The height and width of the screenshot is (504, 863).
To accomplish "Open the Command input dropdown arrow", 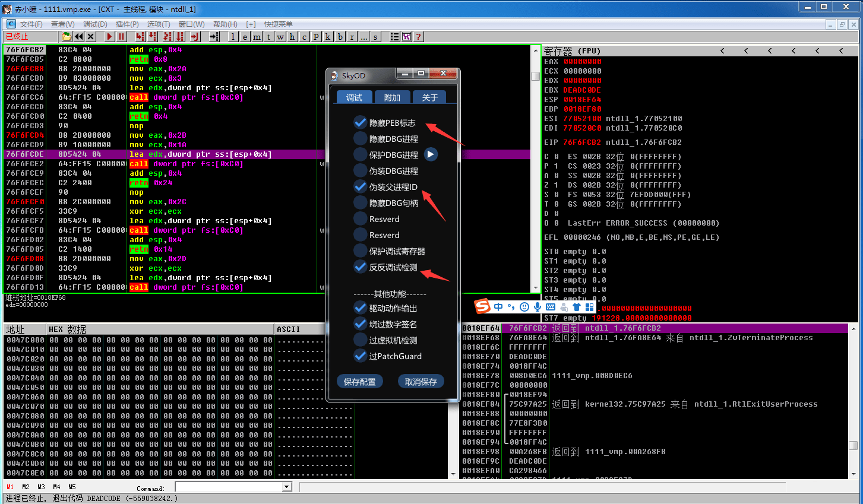I will [x=287, y=487].
